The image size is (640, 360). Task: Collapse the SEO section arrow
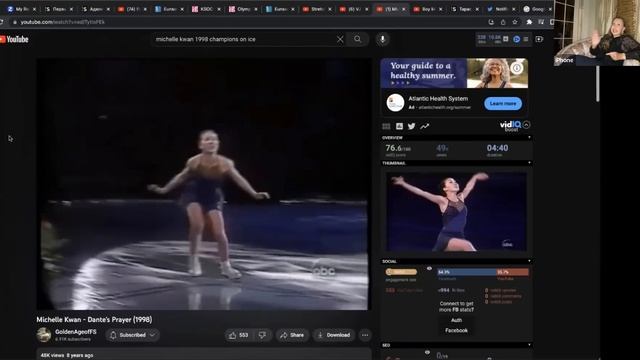pyautogui.click(x=529, y=345)
